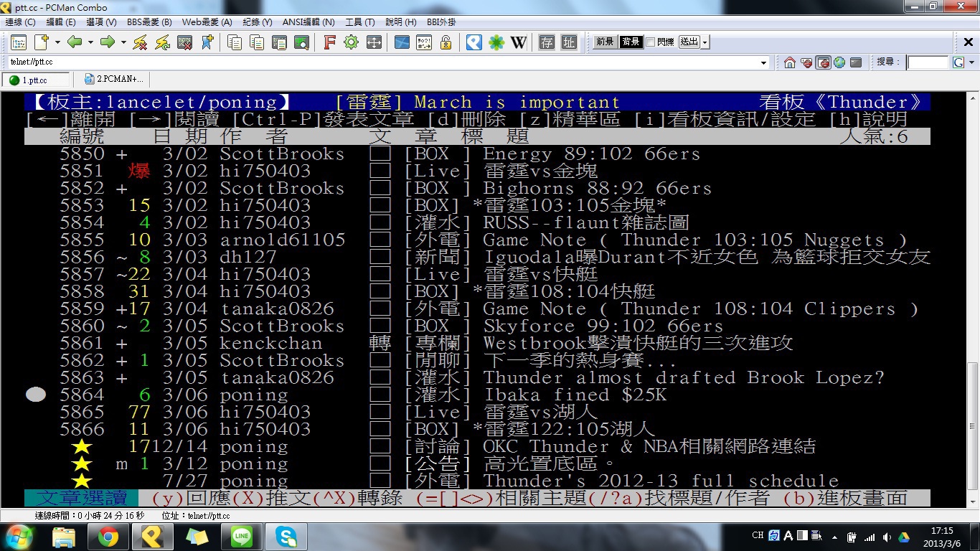
Task: Go forward with the green right arrow
Action: [108, 42]
